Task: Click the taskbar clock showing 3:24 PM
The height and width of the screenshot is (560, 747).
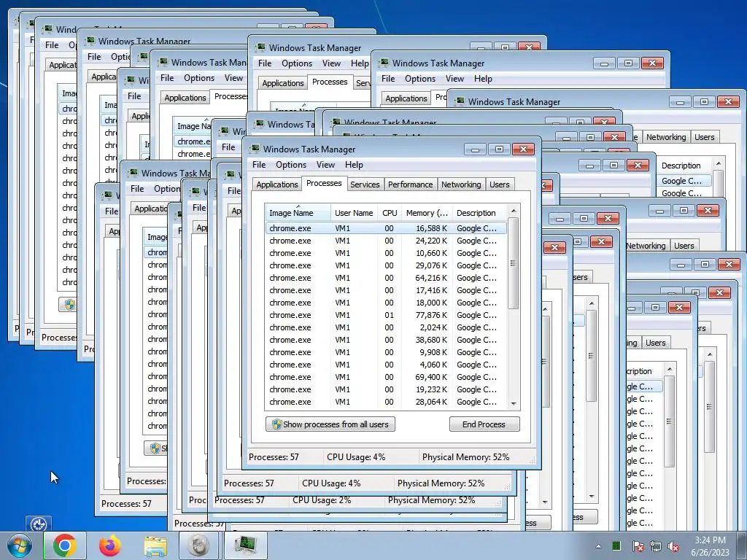Action: point(710,546)
